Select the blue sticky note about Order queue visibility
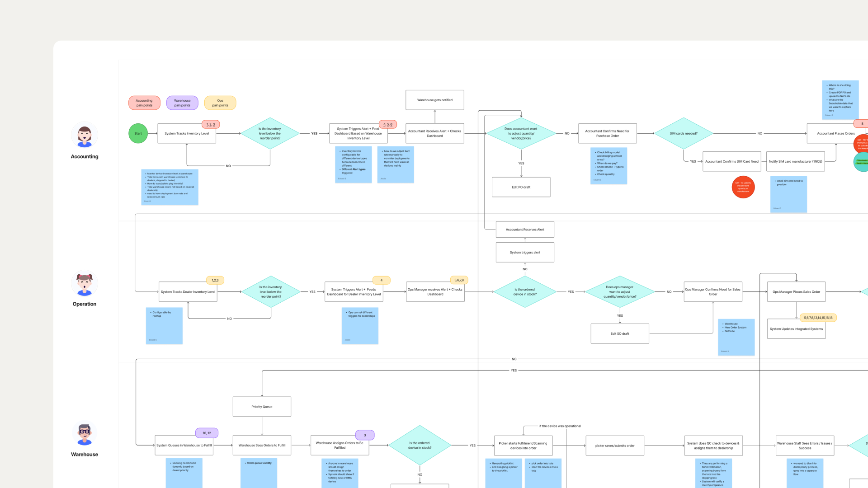The width and height of the screenshot is (868, 488). pyautogui.click(x=259, y=473)
